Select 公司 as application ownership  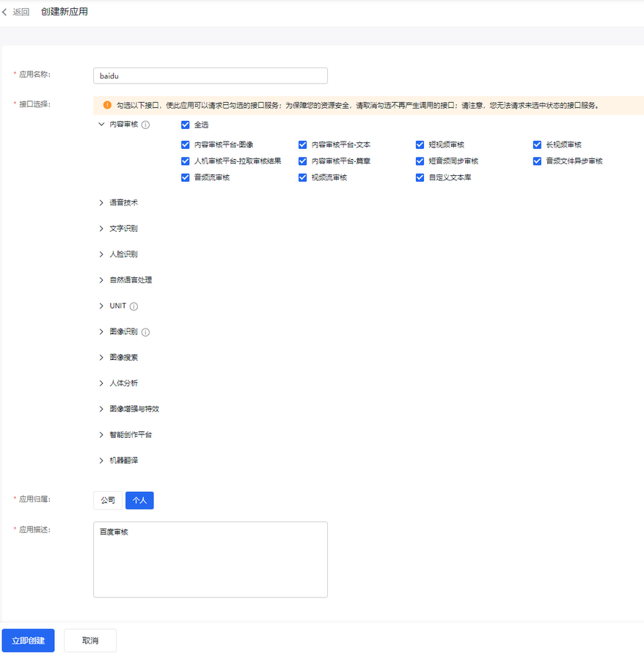pyautogui.click(x=108, y=500)
